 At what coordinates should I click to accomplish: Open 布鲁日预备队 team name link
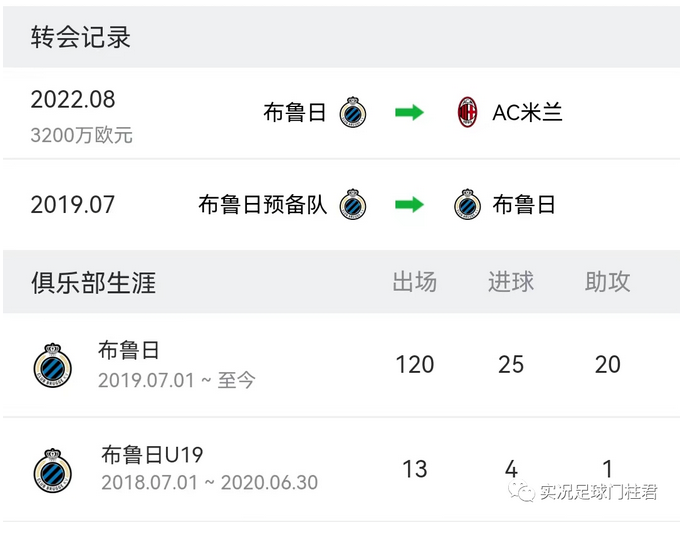pos(262,204)
